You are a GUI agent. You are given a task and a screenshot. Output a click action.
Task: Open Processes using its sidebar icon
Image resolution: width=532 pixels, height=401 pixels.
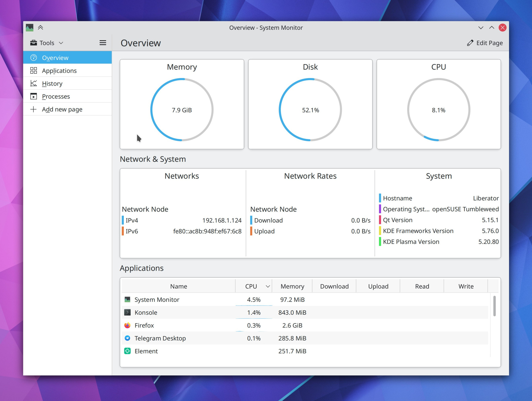[x=34, y=96]
